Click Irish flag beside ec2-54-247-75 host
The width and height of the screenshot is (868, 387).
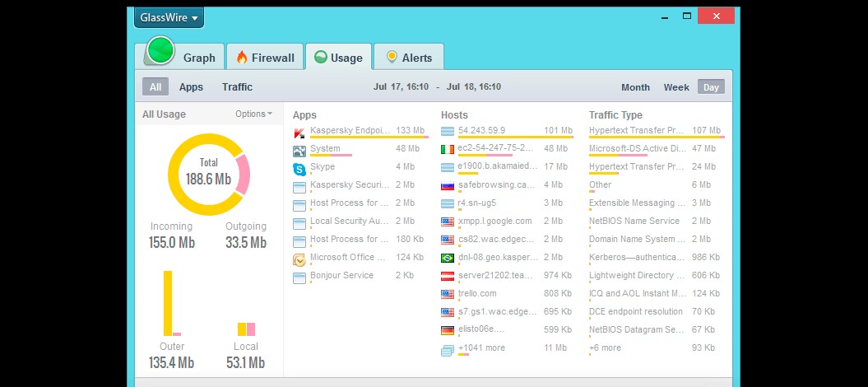pyautogui.click(x=448, y=150)
